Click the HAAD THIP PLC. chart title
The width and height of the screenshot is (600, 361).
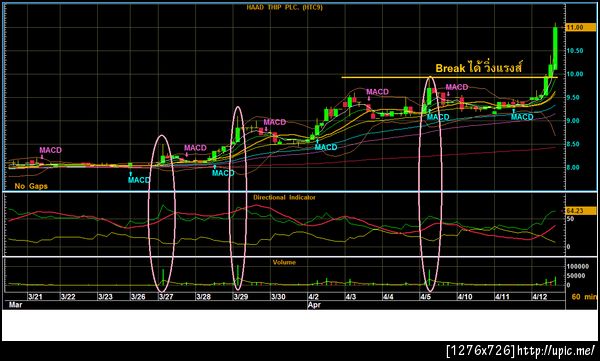tap(284, 7)
